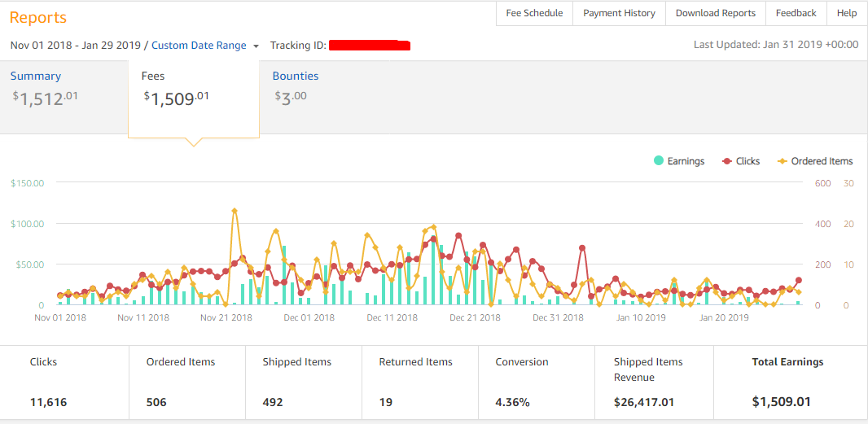Toggle the Ordered Items legend marker
Image resolution: width=868 pixels, height=424 pixels.
click(782, 161)
